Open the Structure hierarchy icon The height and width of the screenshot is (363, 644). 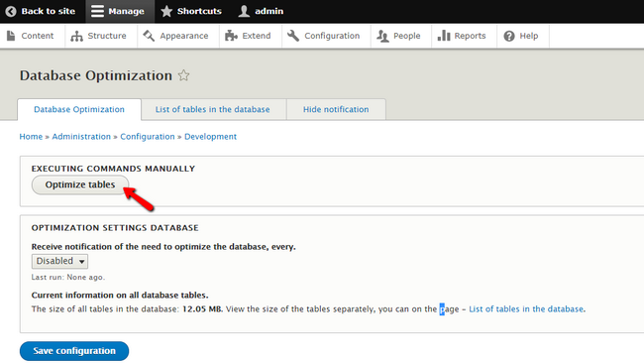click(77, 36)
